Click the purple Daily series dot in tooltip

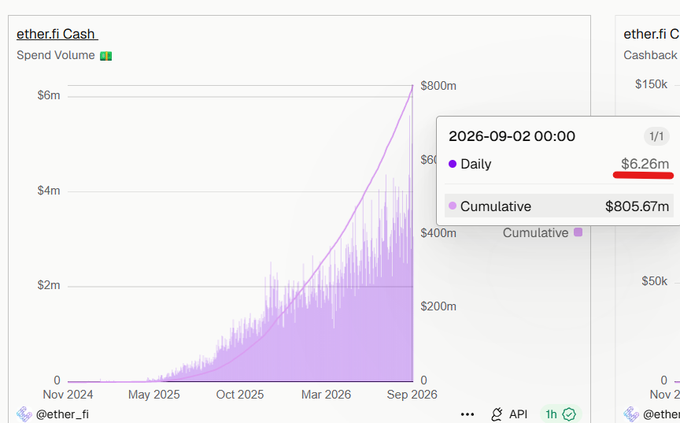click(452, 164)
